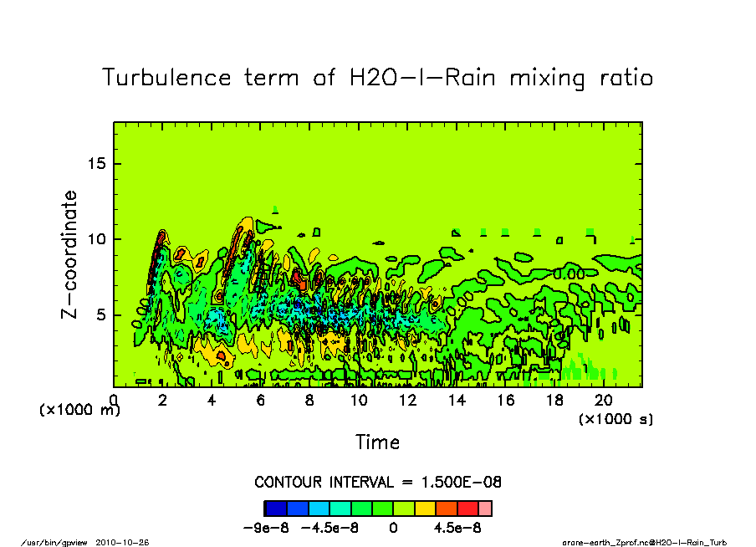Viewport: 756px width, 547px height.
Task: Click the red swatch in the colorbar
Action: [x=467, y=508]
